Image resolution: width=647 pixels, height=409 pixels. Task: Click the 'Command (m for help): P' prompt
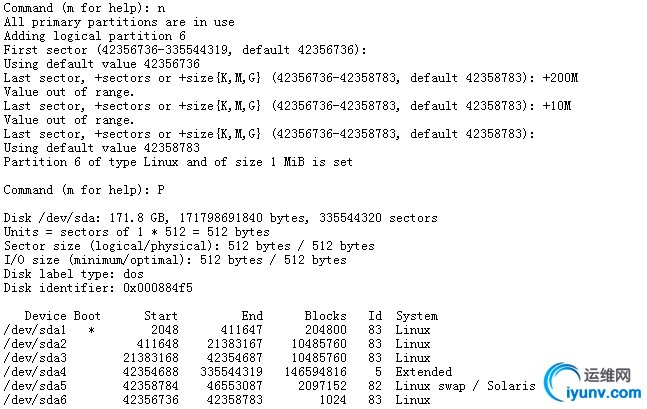[84, 190]
